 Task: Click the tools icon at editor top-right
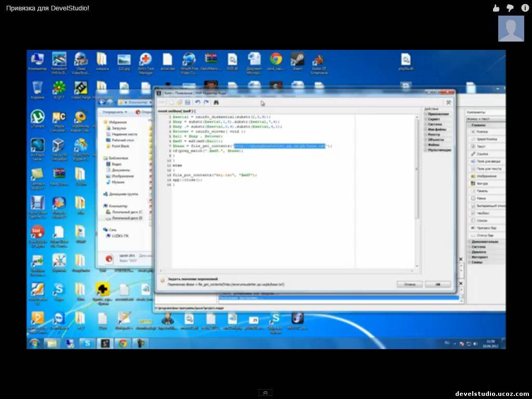448,103
